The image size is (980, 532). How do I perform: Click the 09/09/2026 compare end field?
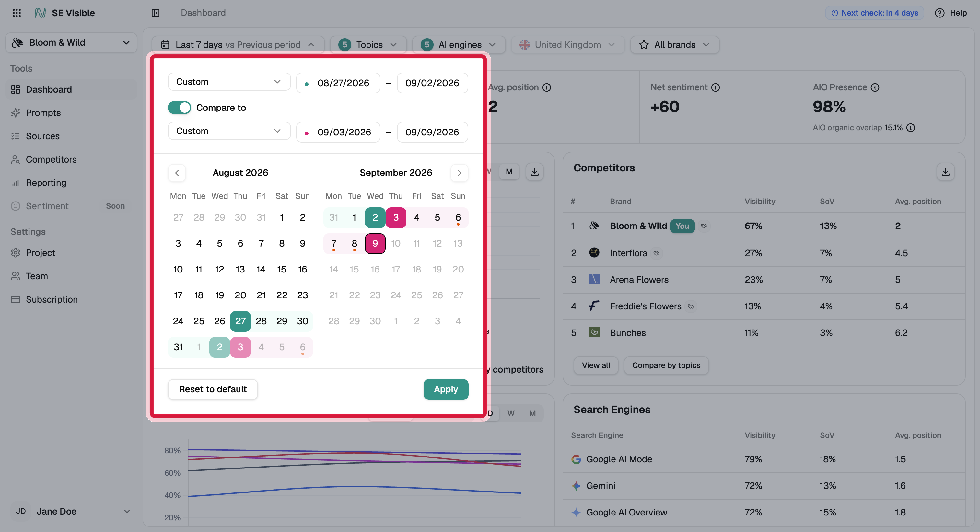(x=432, y=132)
